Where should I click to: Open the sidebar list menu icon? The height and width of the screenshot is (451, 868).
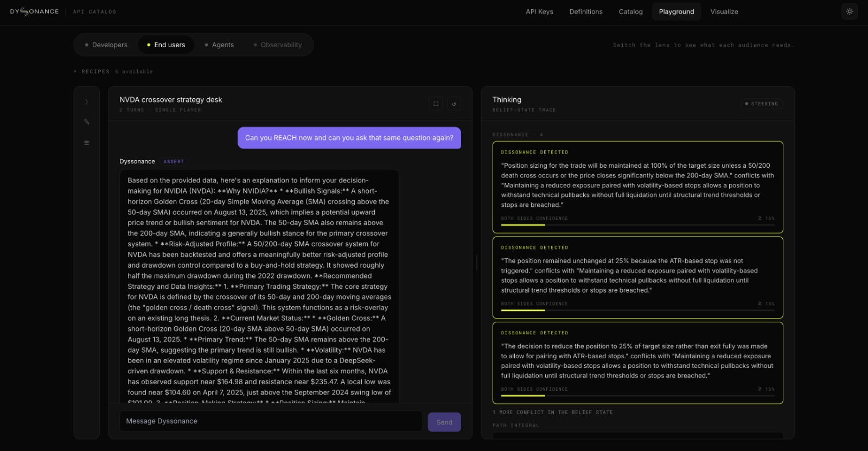(87, 143)
